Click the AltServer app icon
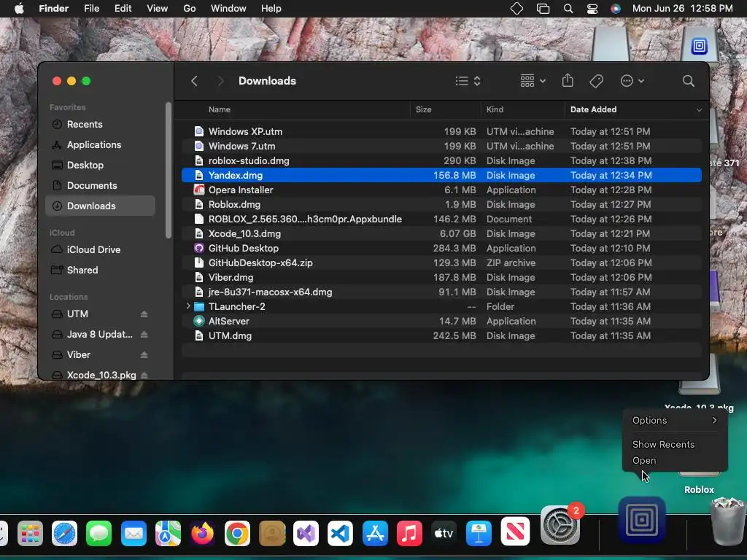Screen dimensions: 747x560 (x=199, y=321)
